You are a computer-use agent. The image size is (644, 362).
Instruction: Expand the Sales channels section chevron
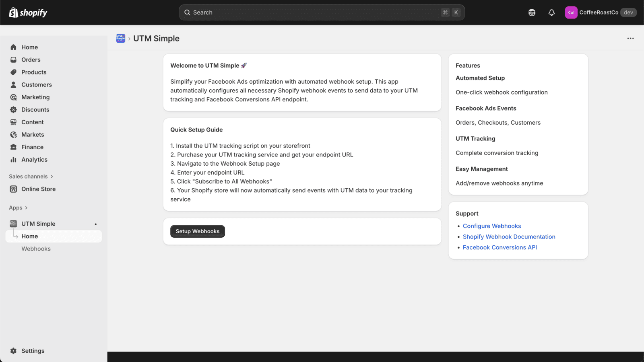(52, 177)
